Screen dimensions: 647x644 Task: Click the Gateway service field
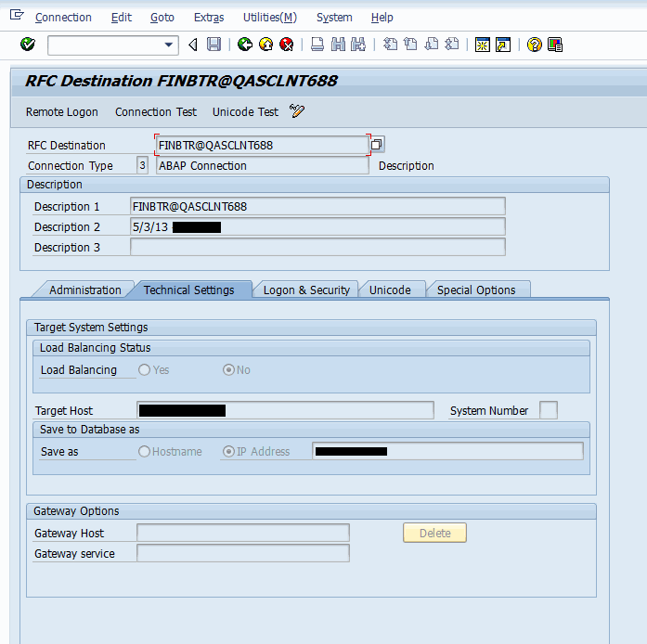pos(243,553)
